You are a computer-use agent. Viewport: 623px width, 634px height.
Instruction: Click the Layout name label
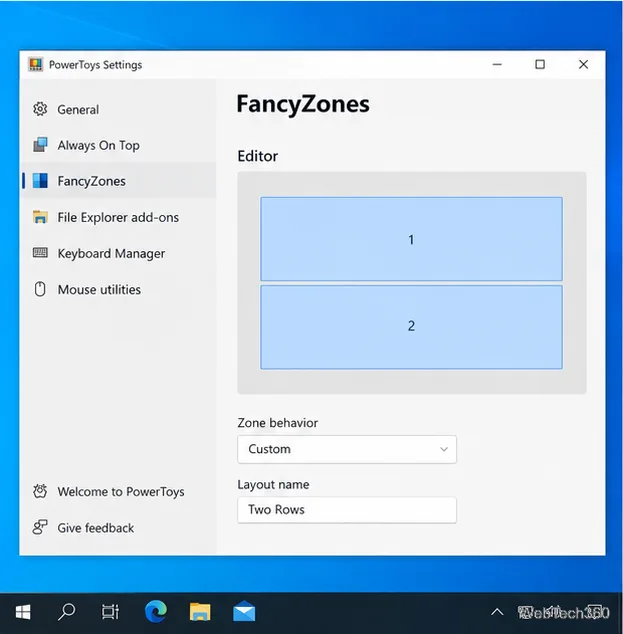click(x=273, y=484)
